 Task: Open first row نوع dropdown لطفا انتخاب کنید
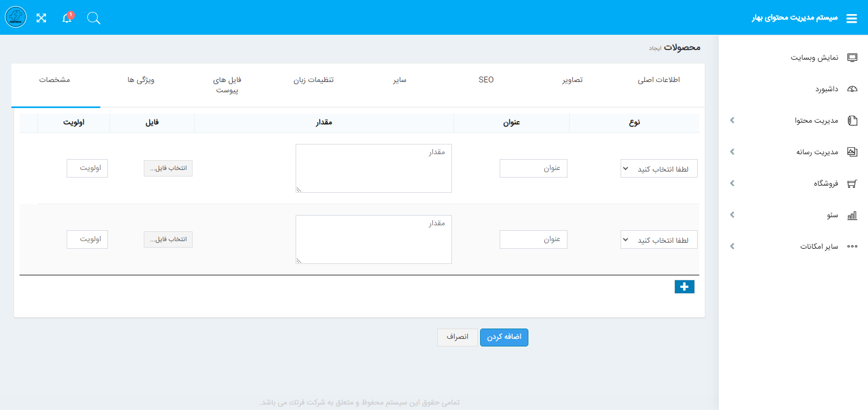click(659, 168)
